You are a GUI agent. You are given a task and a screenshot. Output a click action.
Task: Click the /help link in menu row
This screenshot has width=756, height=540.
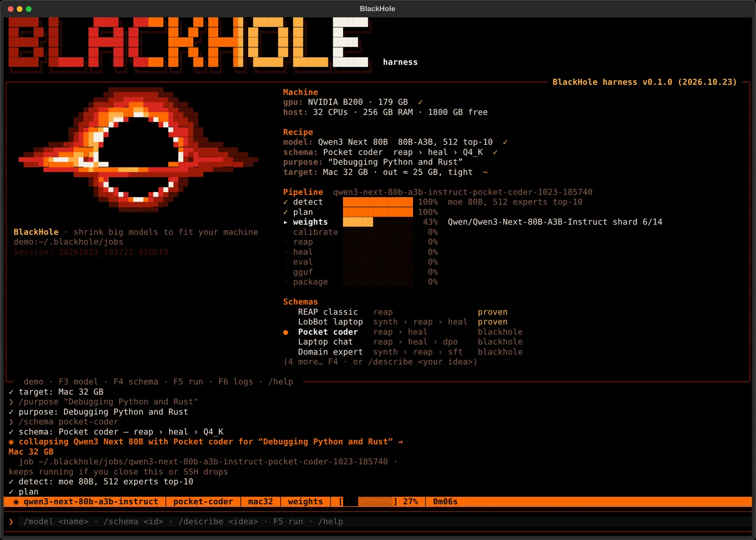click(x=281, y=382)
